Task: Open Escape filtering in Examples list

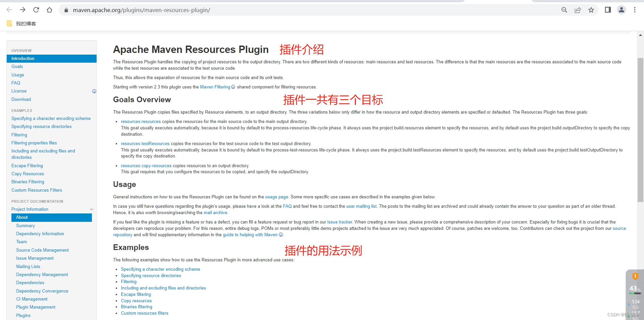Action: 136,295
